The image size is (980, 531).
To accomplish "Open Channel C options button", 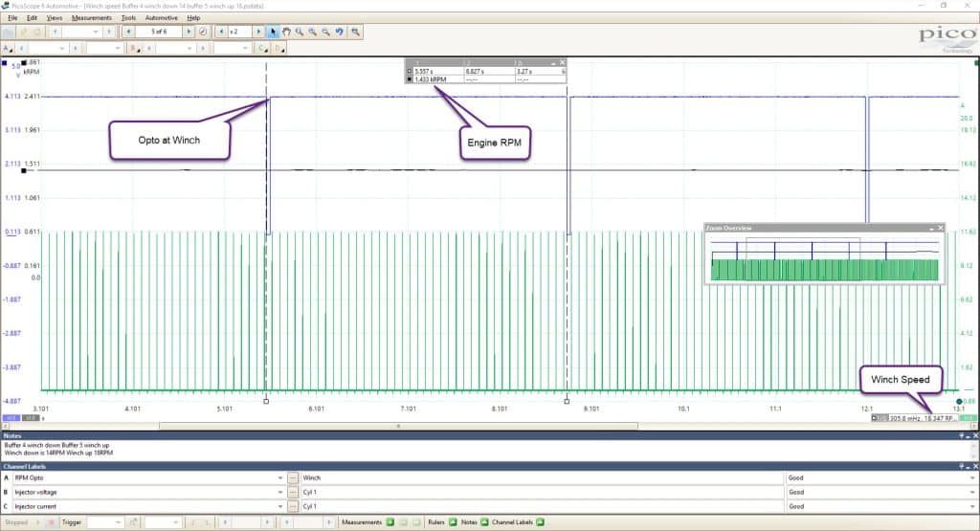I will point(262,48).
